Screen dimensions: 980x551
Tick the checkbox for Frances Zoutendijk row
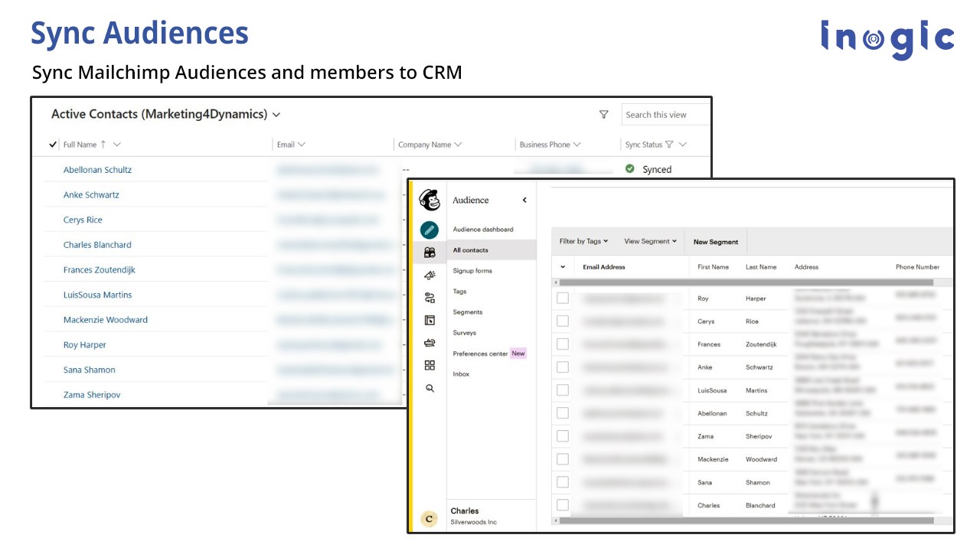click(563, 344)
